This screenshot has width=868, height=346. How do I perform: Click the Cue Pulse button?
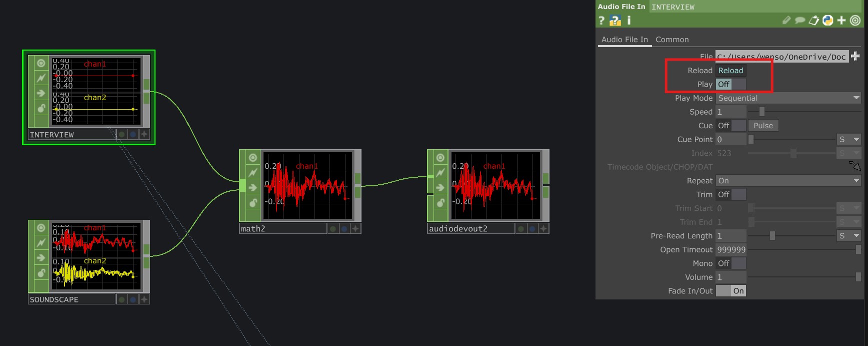tap(763, 126)
